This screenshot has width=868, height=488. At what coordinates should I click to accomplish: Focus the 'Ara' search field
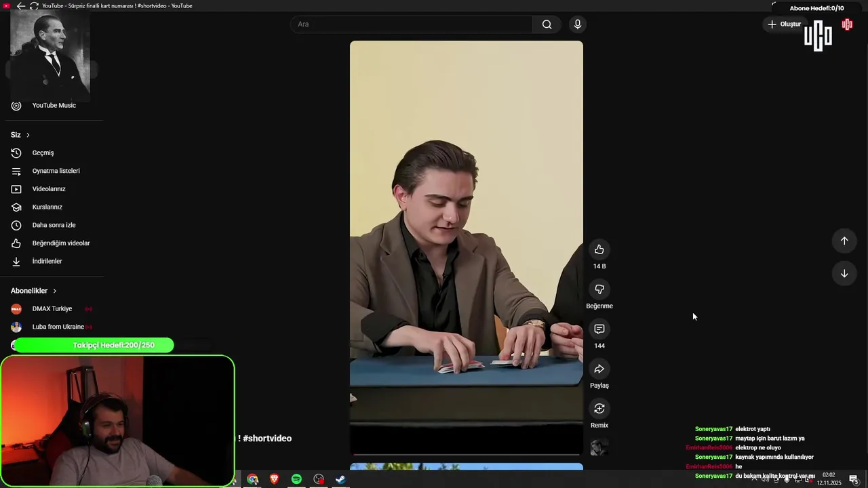(412, 24)
